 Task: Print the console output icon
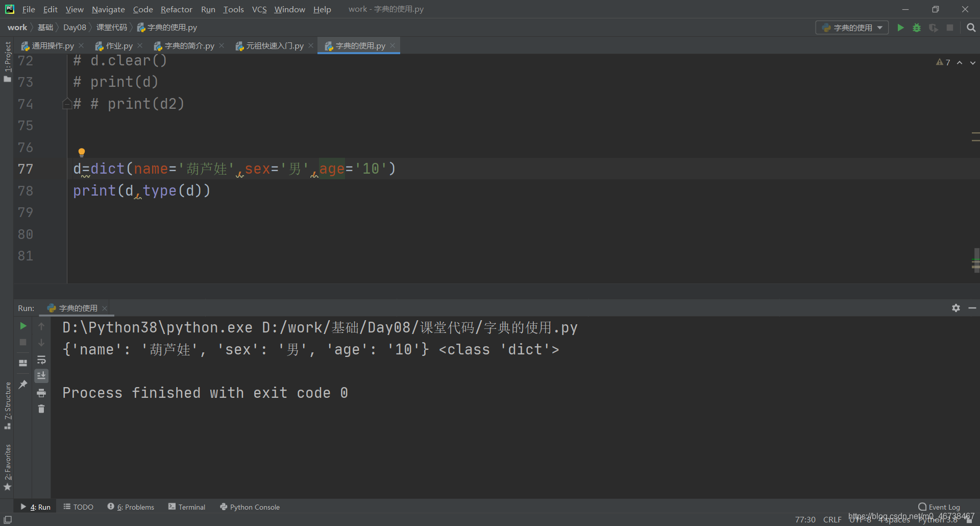pyautogui.click(x=41, y=393)
